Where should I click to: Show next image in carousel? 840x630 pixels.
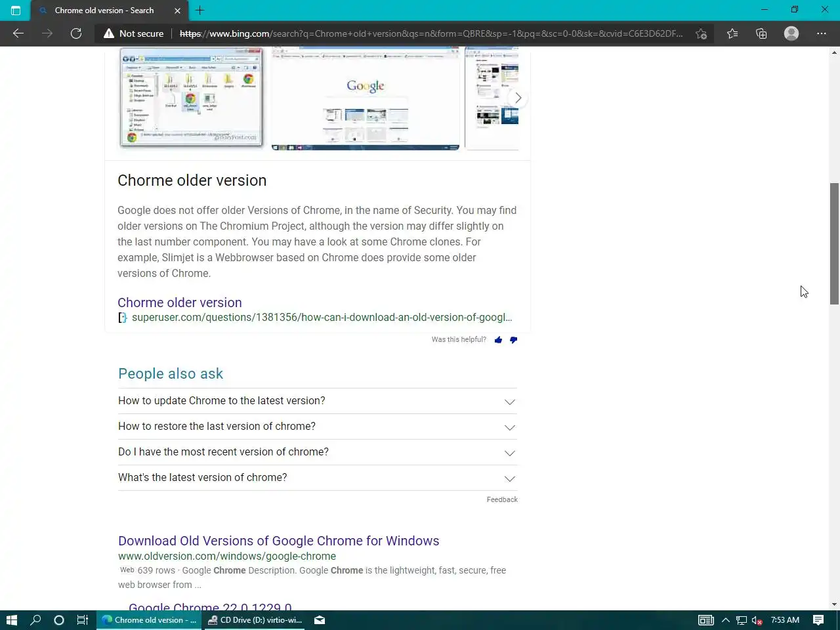518,98
